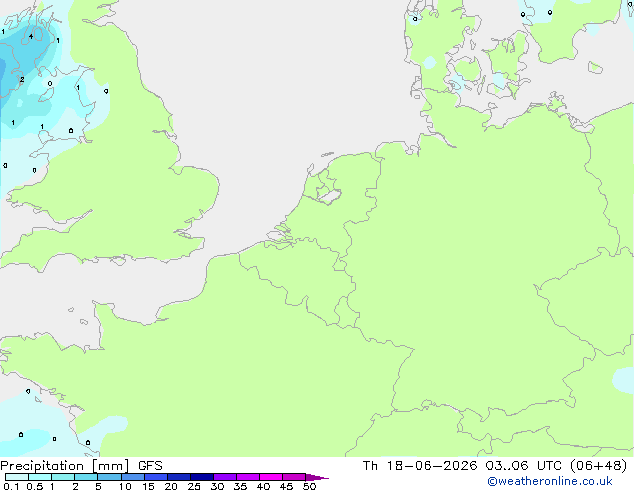This screenshot has height=490, width=634.
Task: Select the 5–10 mm legend swatch
Action: click(x=109, y=477)
